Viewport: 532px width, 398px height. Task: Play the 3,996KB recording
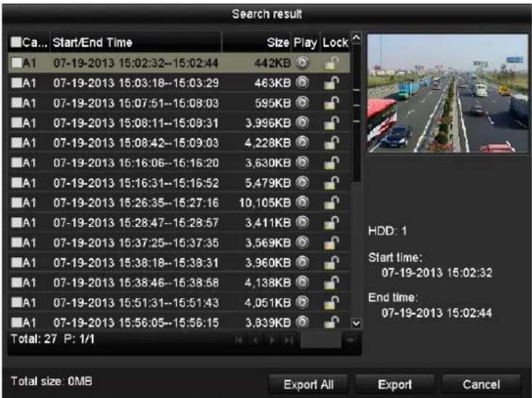coord(302,123)
